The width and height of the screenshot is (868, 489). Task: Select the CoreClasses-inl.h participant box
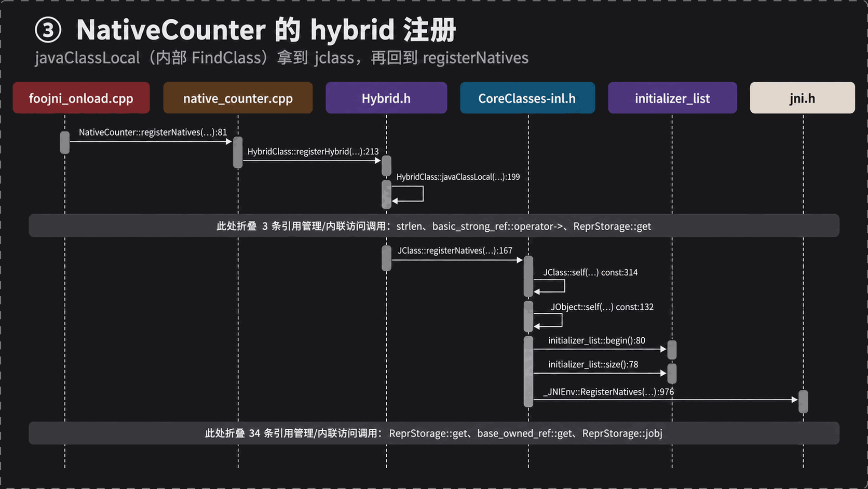coord(527,98)
